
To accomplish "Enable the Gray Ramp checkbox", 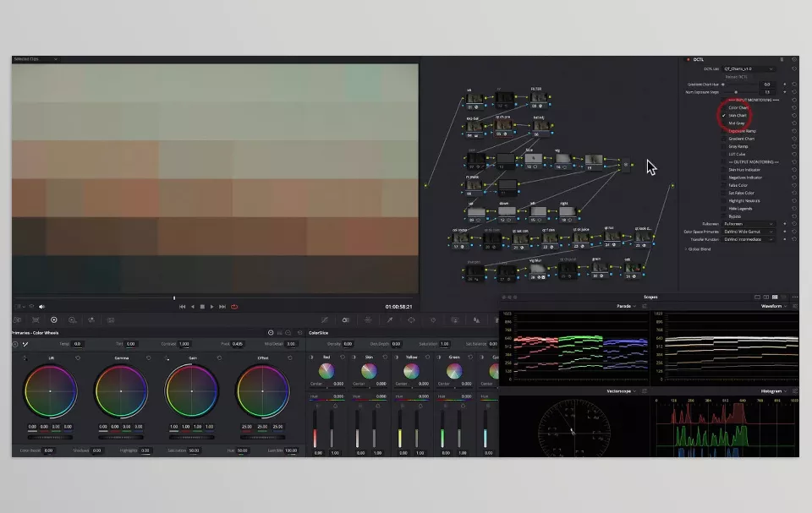I will point(724,146).
